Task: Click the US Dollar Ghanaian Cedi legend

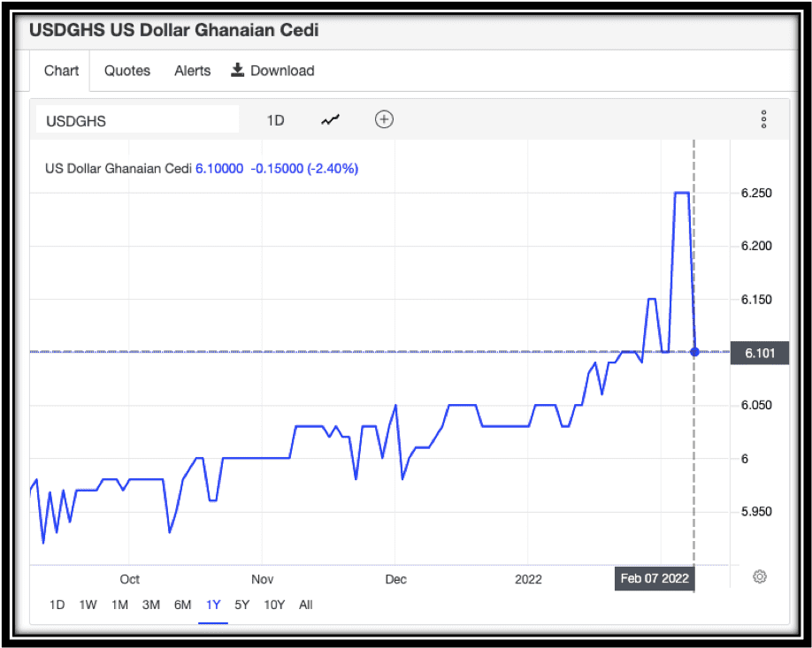Action: click(118, 169)
